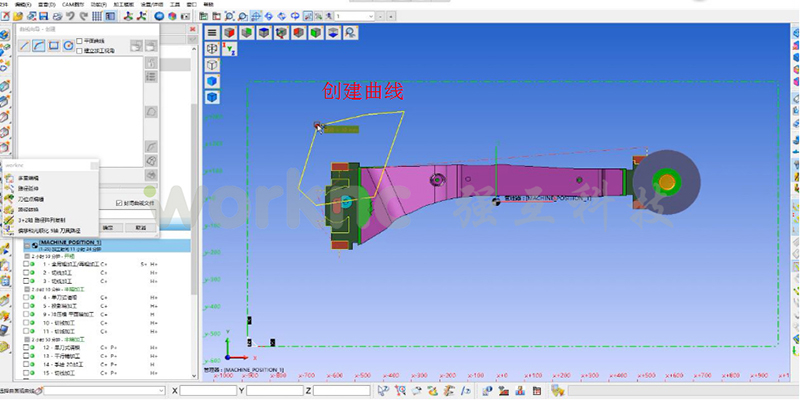Collapse the first 开粗 toolpath group
Screen dimensions: 800x400
(x=24, y=255)
